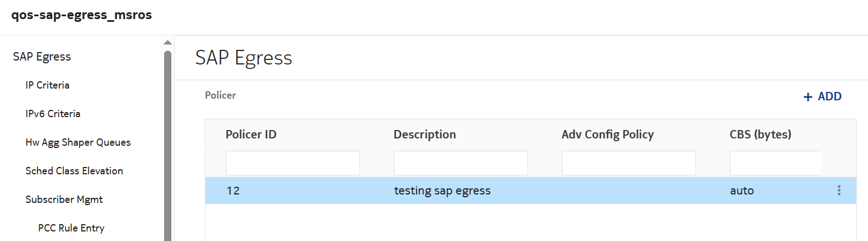
Task: Click the ADD policer button
Action: 823,96
